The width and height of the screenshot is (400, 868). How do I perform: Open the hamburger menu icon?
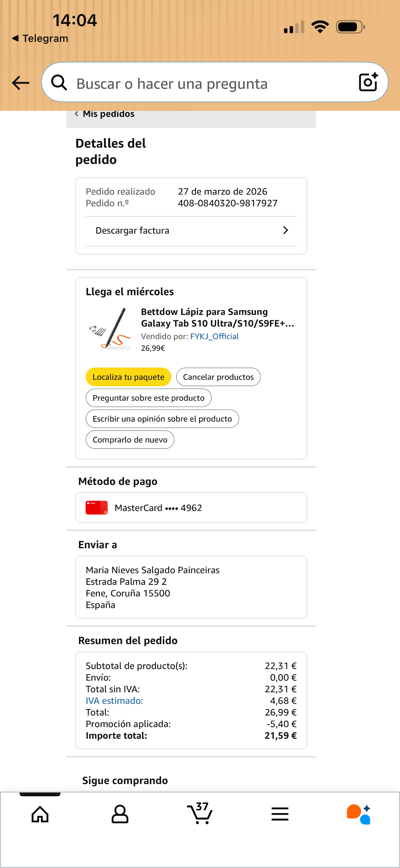280,814
